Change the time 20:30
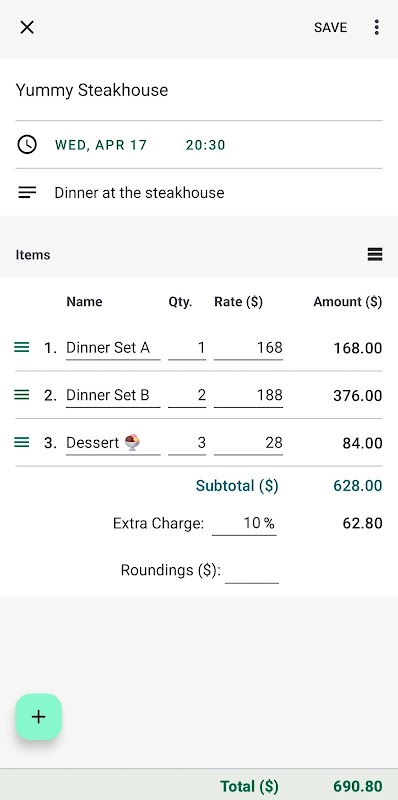Image resolution: width=398 pixels, height=800 pixels. pyautogui.click(x=205, y=145)
